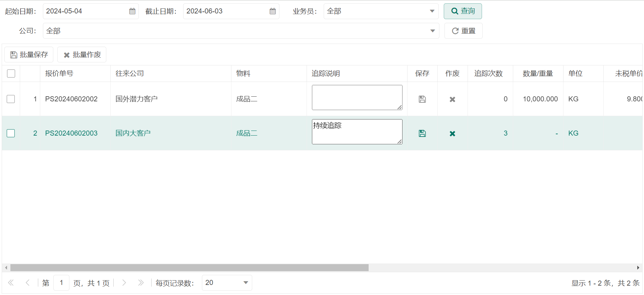
Task: Click save icon in row PS20240602003
Action: click(x=422, y=133)
